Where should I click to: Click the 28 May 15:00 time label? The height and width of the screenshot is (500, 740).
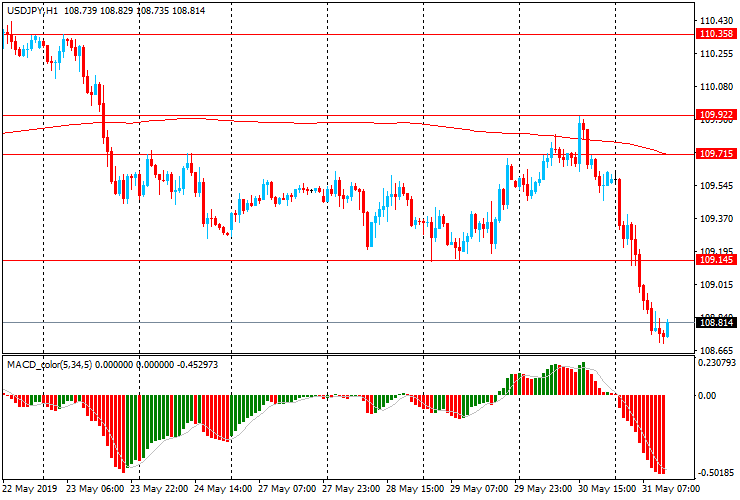[x=415, y=488]
